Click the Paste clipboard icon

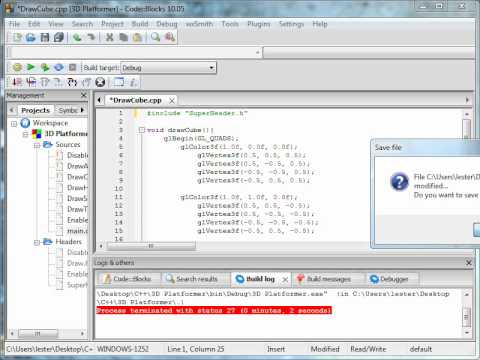click(137, 37)
